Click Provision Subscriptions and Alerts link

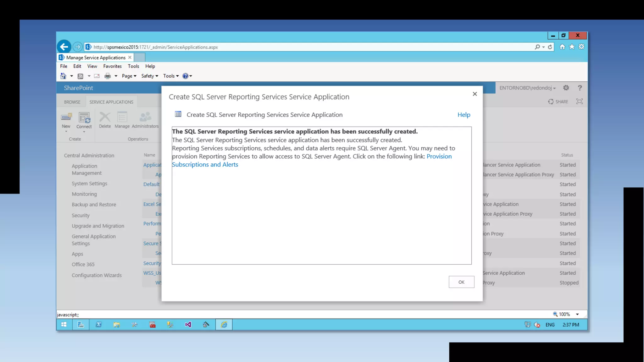pos(205,165)
